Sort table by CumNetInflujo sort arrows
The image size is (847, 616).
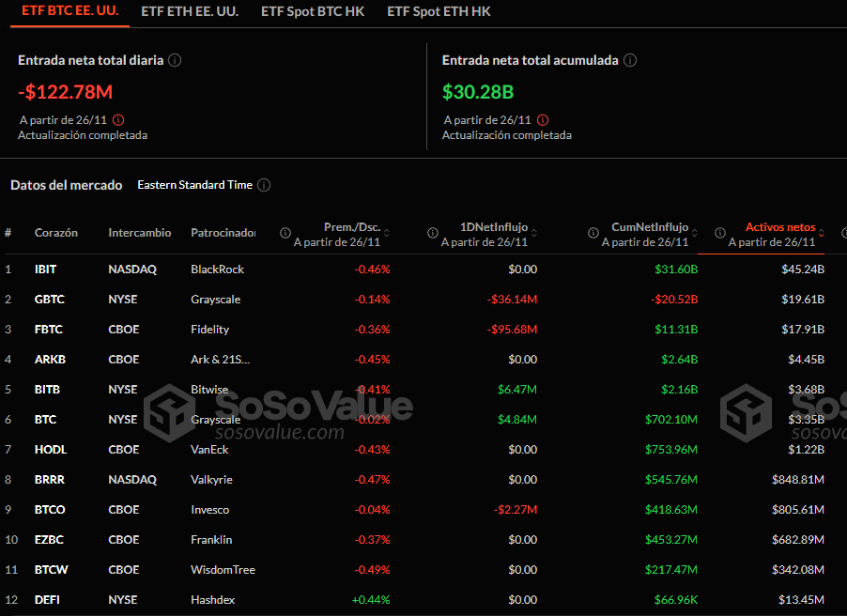tap(695, 233)
